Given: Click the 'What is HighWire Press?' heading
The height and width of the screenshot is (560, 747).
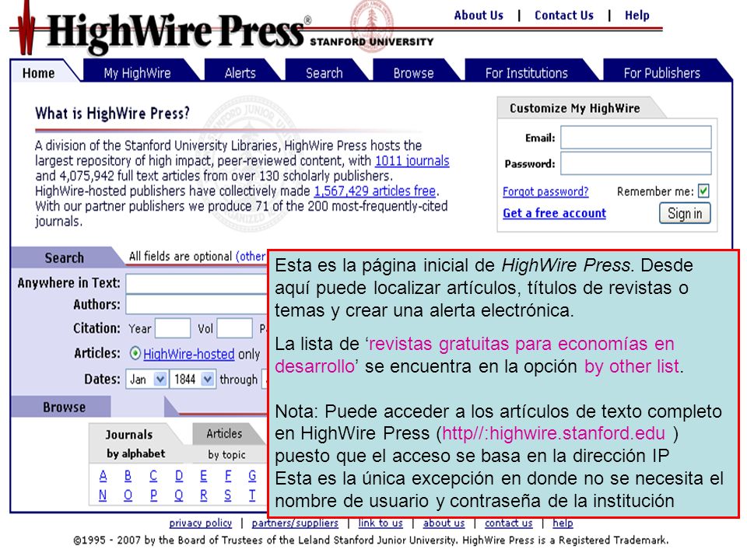Looking at the screenshot, I should [x=112, y=114].
